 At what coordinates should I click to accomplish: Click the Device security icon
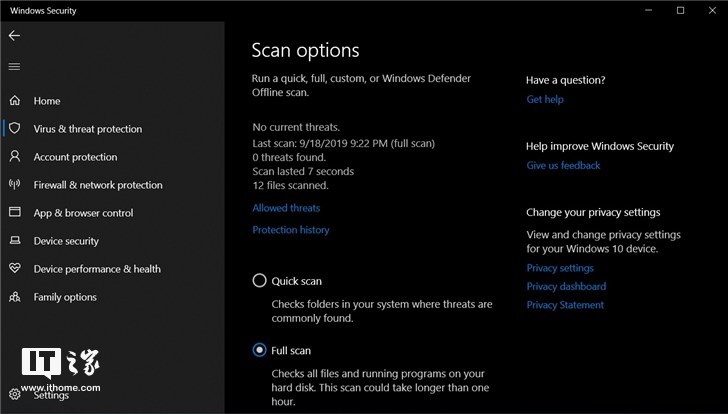point(15,241)
